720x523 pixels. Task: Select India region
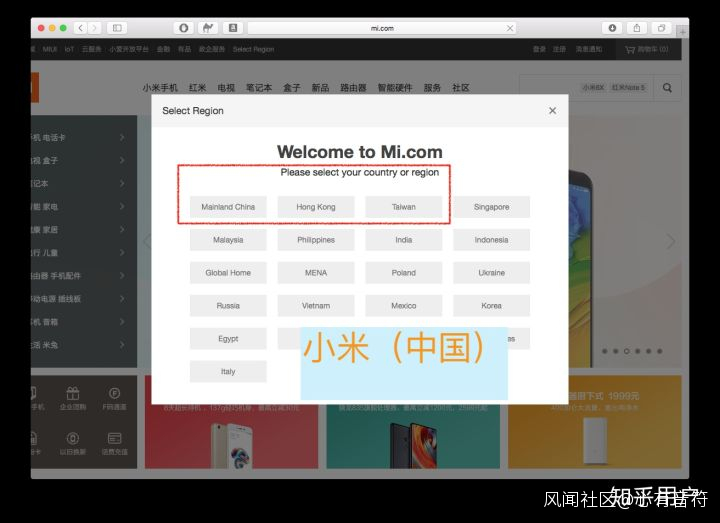tap(404, 240)
